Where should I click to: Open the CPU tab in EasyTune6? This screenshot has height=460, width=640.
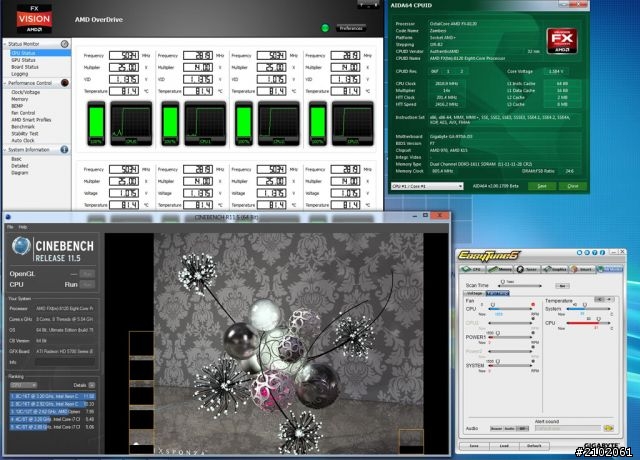coord(471,269)
